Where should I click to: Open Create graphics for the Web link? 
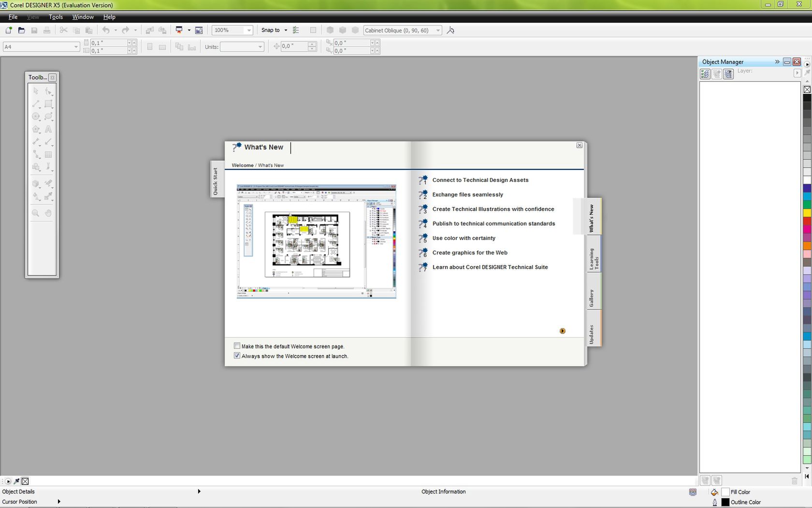click(x=470, y=253)
